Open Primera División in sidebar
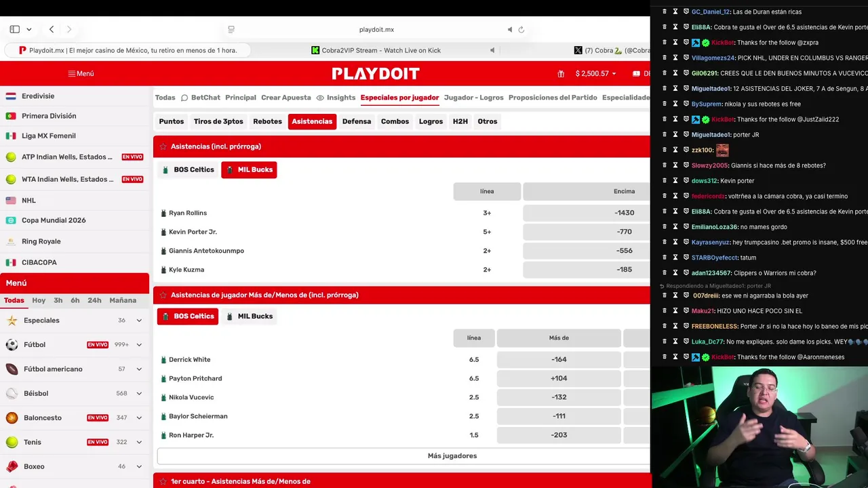This screenshot has height=488, width=868. pos(49,116)
